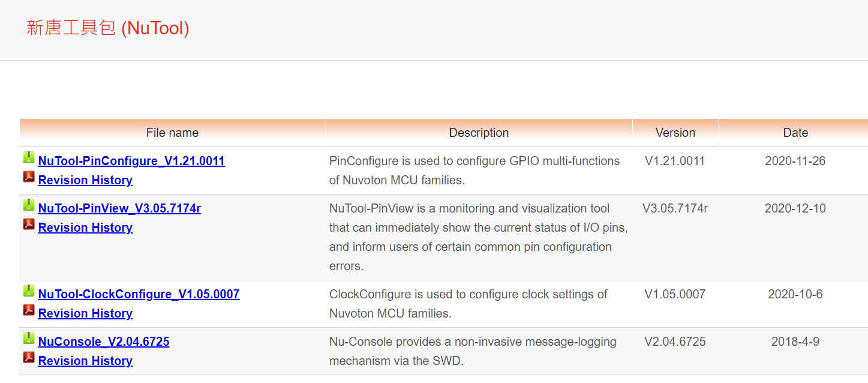Click PDF icon under NuTool-ClockConfigure
The image size is (868, 383).
(x=28, y=310)
